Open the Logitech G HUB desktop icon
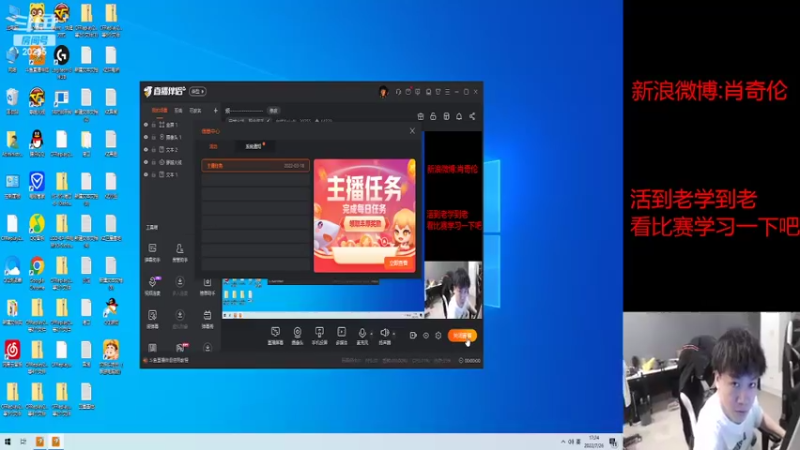Image resolution: width=800 pixels, height=450 pixels. [x=62, y=61]
